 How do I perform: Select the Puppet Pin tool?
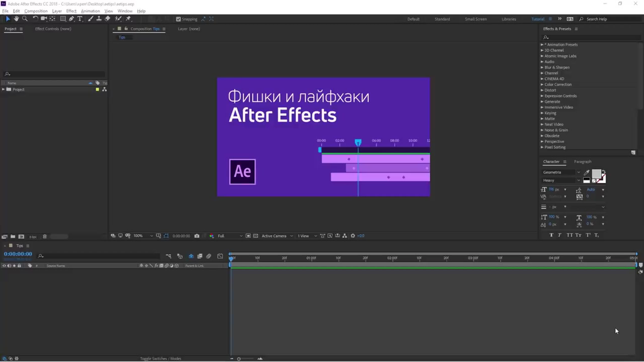(x=128, y=19)
